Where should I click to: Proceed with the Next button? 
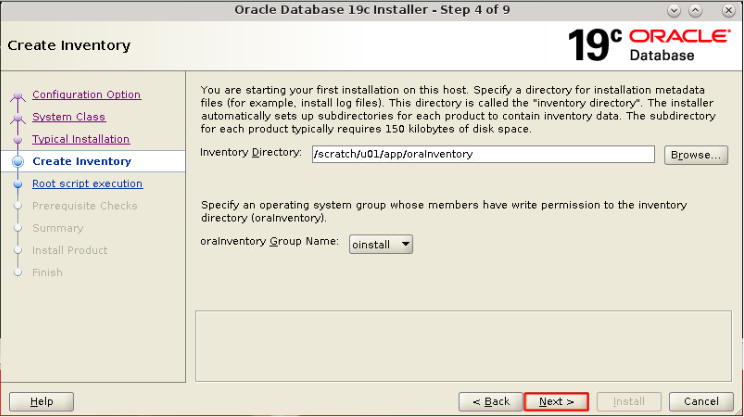click(556, 401)
